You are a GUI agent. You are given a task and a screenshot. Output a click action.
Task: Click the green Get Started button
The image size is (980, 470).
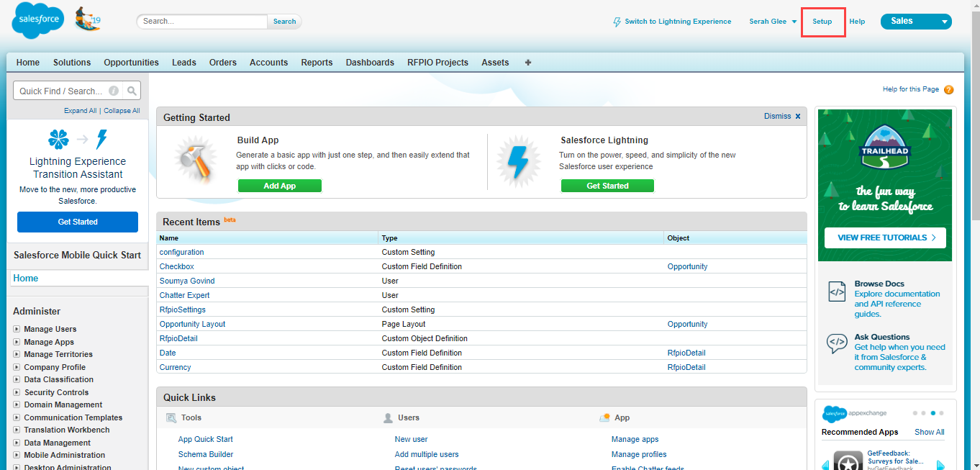(607, 186)
